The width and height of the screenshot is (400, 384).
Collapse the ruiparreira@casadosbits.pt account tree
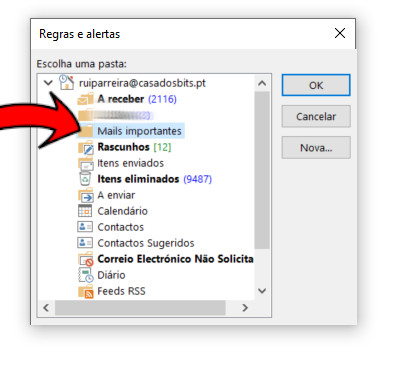(x=48, y=82)
